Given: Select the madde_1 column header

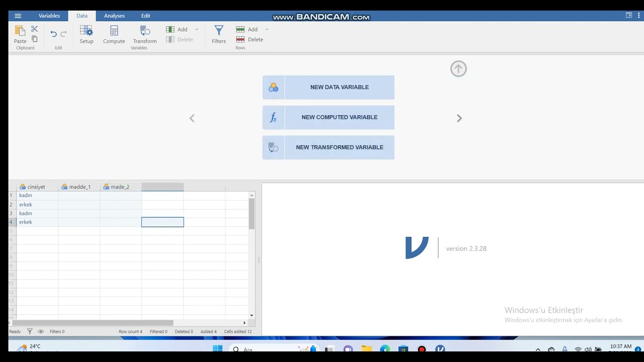Looking at the screenshot, I should 79,187.
